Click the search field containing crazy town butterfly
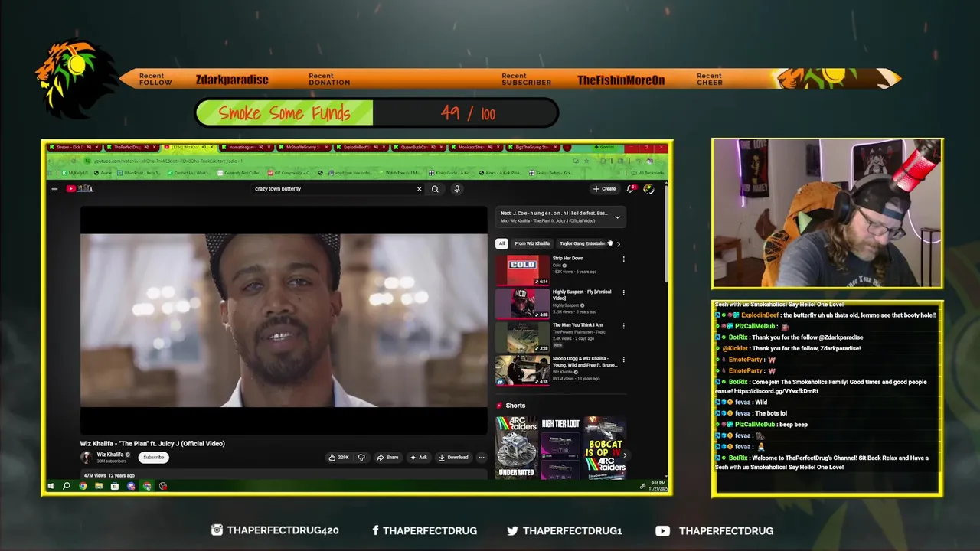Screen dimensions: 980x551 333,189
